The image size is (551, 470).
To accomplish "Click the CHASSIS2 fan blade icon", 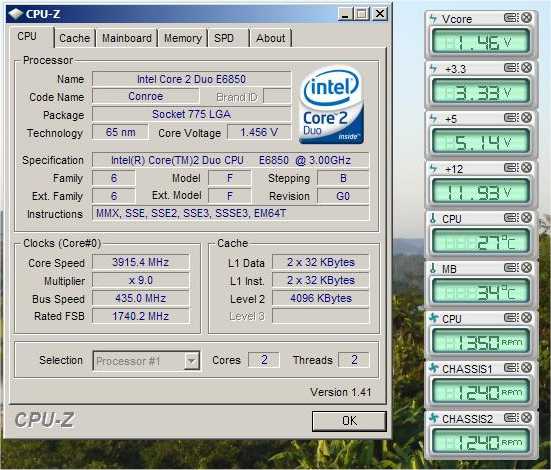I will (434, 418).
